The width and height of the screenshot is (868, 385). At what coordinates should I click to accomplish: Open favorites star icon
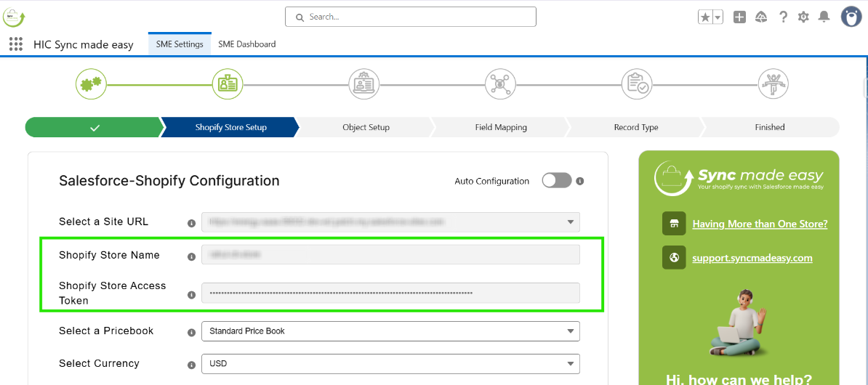(704, 17)
